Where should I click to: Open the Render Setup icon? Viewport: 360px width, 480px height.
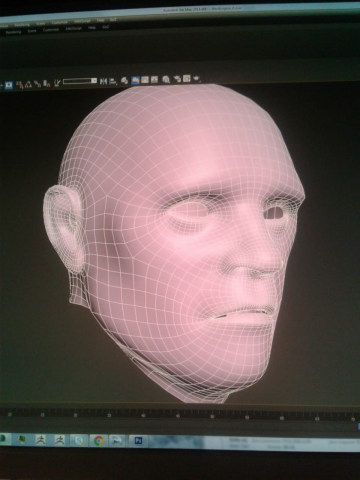(177, 79)
